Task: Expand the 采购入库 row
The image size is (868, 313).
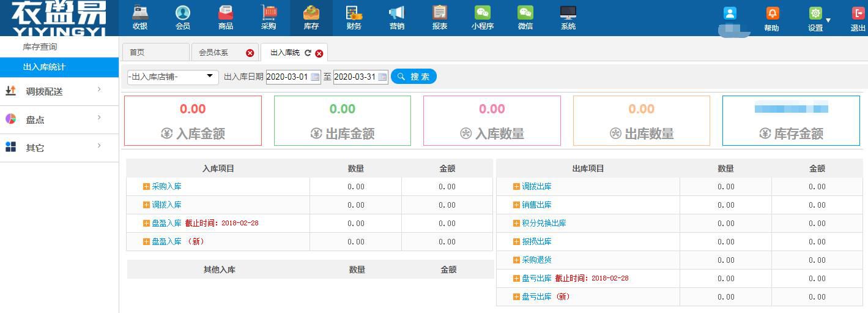Action: (x=146, y=187)
